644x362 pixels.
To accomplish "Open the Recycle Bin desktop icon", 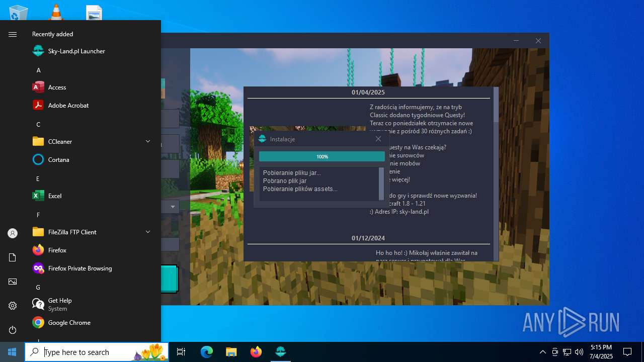I will coord(19,12).
